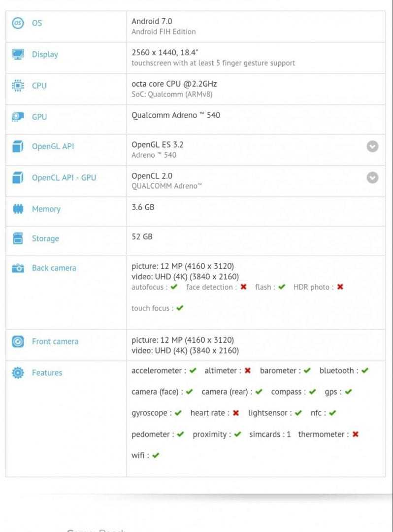393x532 pixels.
Task: Click the Memory icon
Action: tap(18, 209)
